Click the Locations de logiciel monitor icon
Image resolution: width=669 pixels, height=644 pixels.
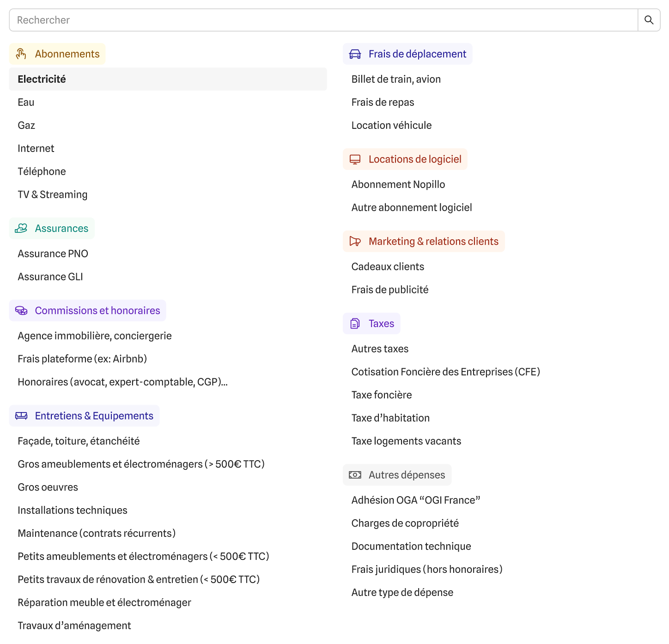coord(355,159)
